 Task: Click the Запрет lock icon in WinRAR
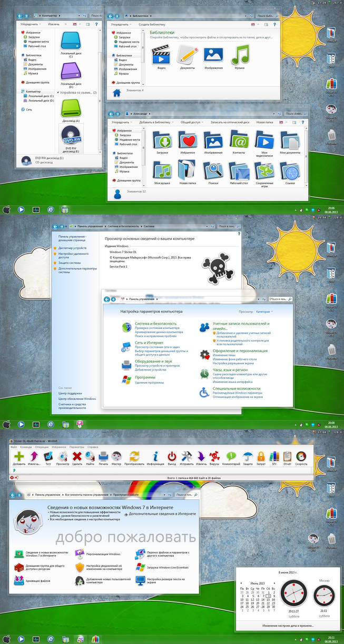pos(261,456)
